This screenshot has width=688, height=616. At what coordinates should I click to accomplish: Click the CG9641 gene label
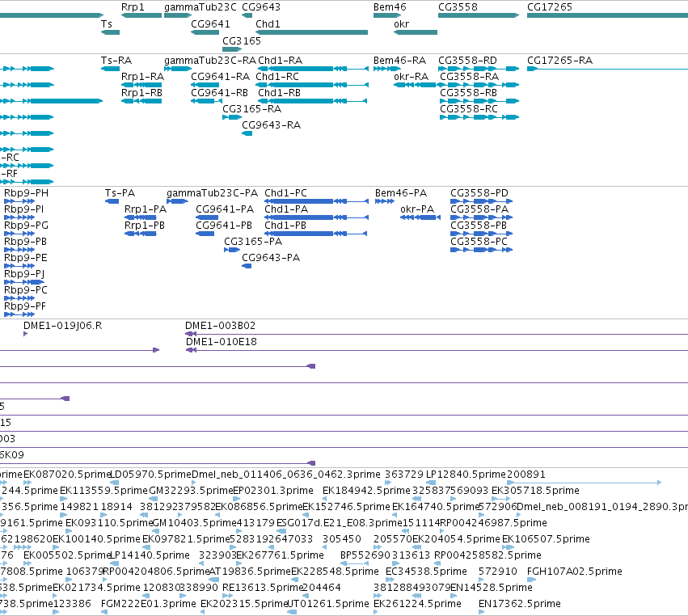tap(210, 24)
